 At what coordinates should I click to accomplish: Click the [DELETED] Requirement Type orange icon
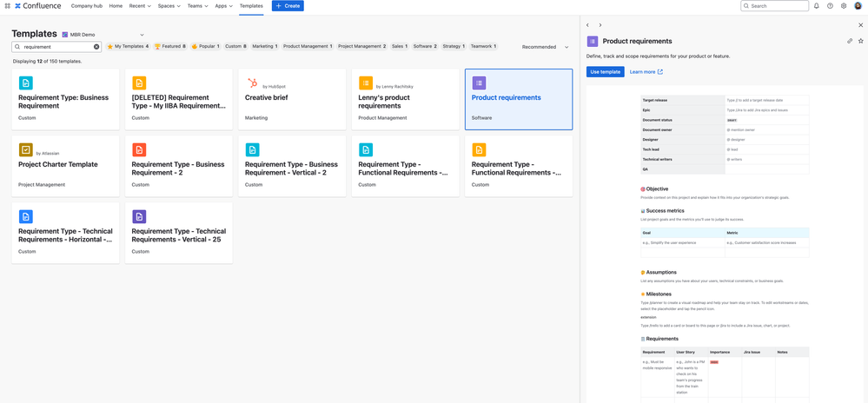(x=139, y=83)
